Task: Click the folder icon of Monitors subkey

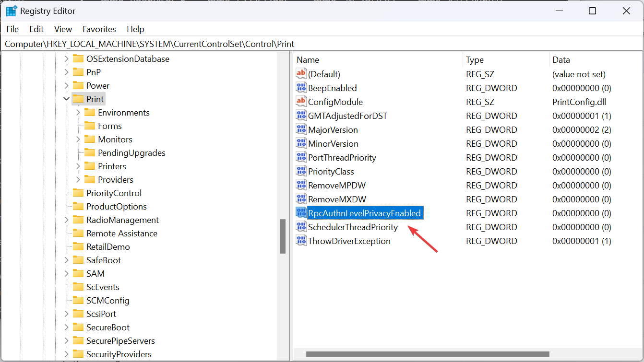Action: (x=90, y=139)
